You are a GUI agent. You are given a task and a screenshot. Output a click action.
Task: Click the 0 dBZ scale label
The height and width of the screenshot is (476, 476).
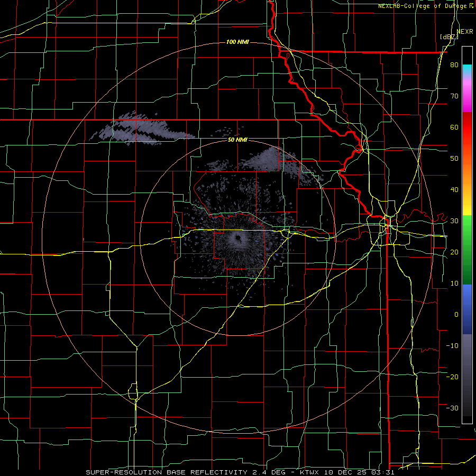[456, 315]
